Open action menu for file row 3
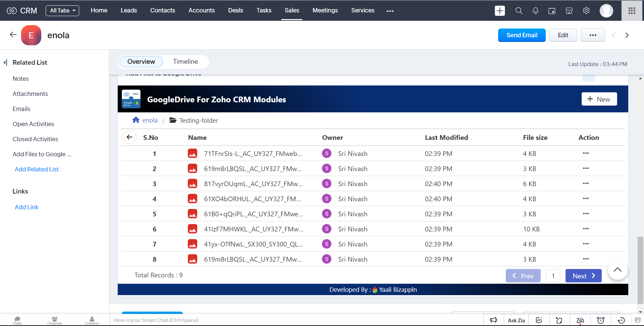The width and height of the screenshot is (644, 326). (x=586, y=183)
